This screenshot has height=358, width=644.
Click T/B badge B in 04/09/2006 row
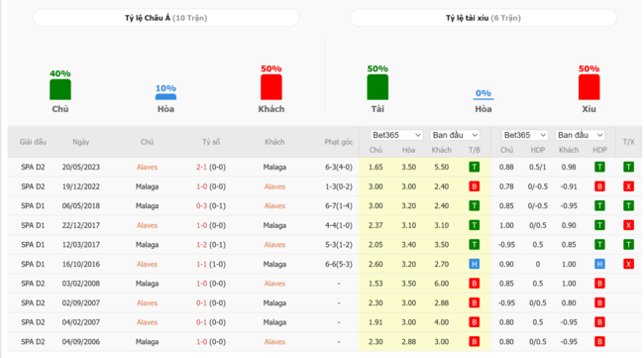tap(474, 341)
